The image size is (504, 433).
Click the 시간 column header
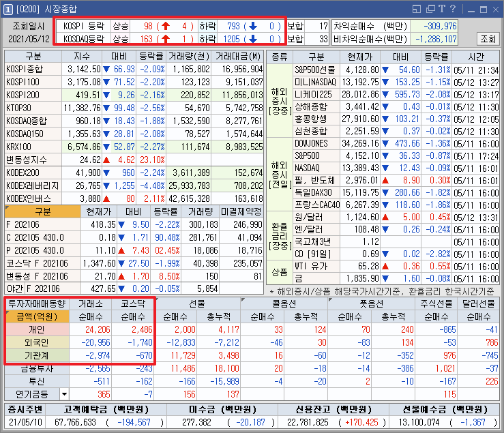click(476, 57)
